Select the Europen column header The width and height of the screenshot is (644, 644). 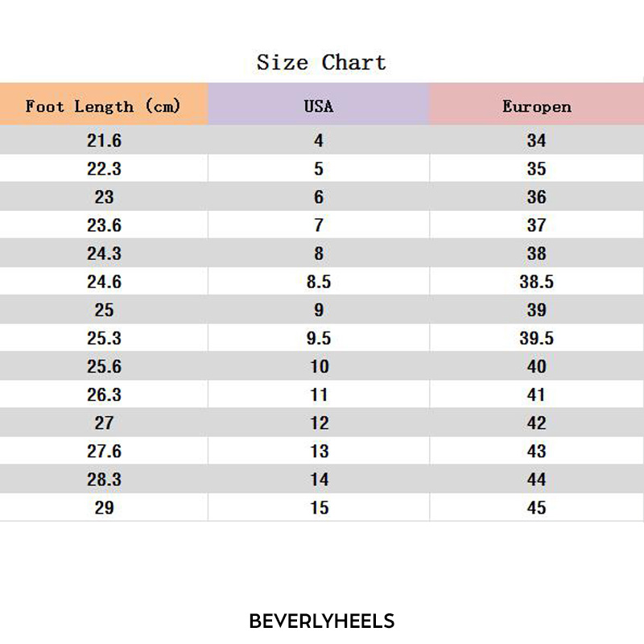click(x=537, y=104)
